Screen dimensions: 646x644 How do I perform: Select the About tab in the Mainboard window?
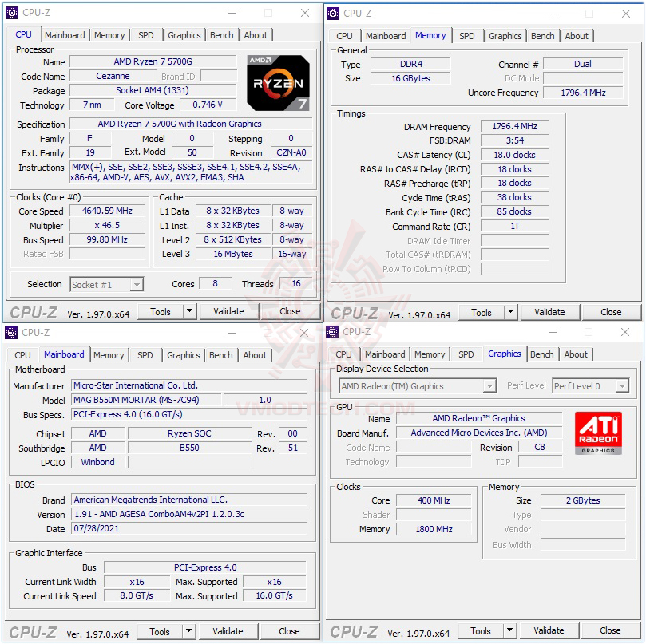pos(255,355)
